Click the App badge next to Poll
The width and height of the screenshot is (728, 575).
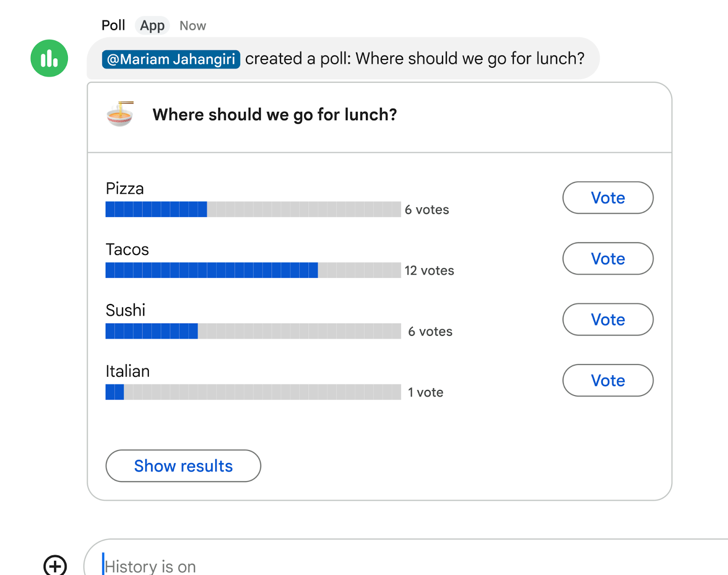pyautogui.click(x=152, y=25)
